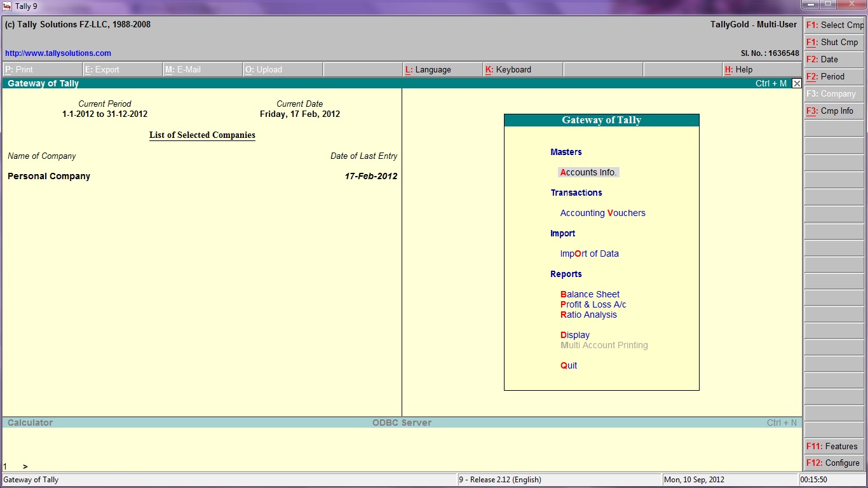Click the O: Upload toolbar button
Screen dimensions: 868x488
click(x=283, y=70)
